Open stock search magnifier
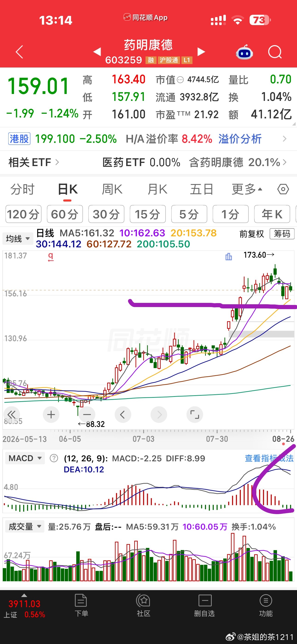 [275, 52]
